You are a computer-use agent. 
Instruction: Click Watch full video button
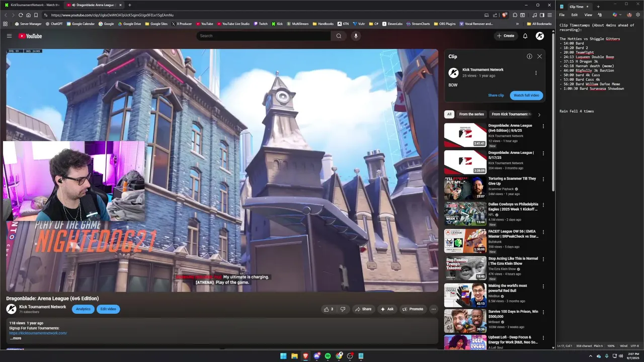pos(526,95)
